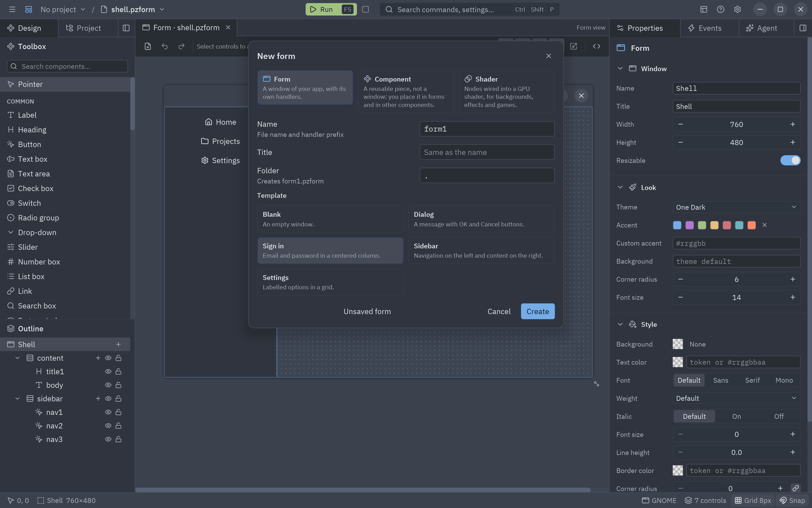Image resolution: width=812 pixels, height=508 pixels.
Task: Click the Title field in New form
Action: pyautogui.click(x=487, y=152)
